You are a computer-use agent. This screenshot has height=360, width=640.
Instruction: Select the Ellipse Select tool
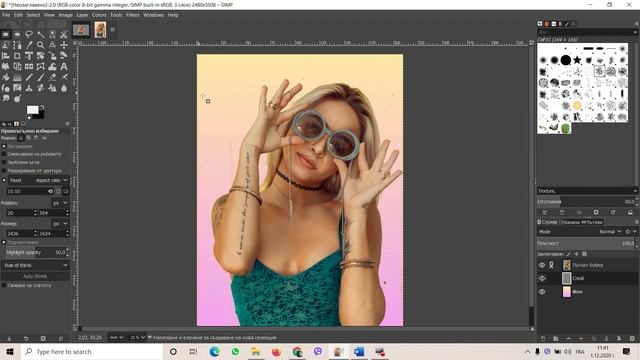17,34
